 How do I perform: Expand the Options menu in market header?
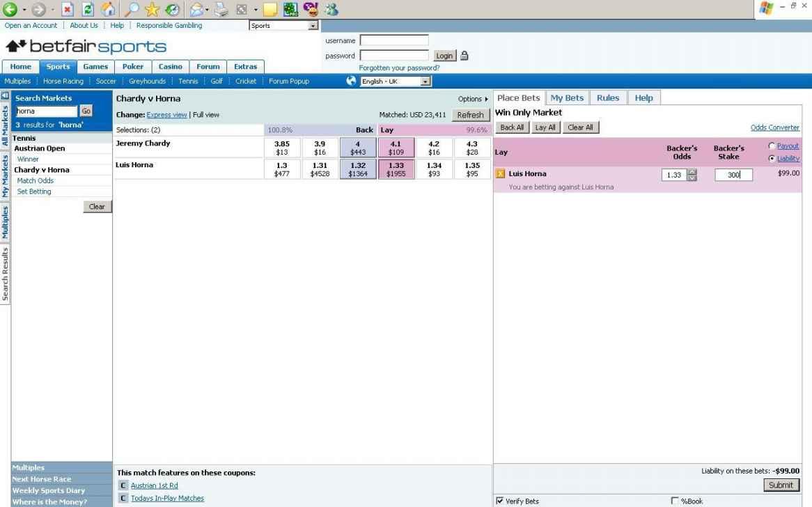pos(473,99)
